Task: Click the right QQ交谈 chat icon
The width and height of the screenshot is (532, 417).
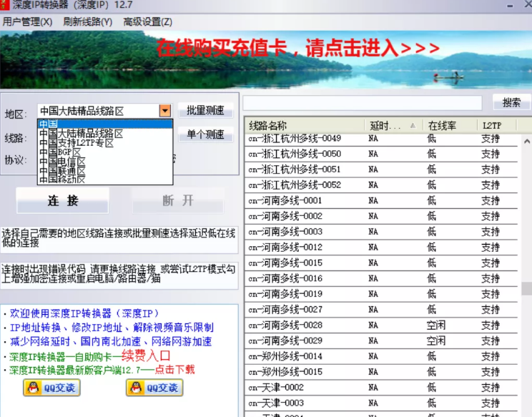Action: [154, 388]
